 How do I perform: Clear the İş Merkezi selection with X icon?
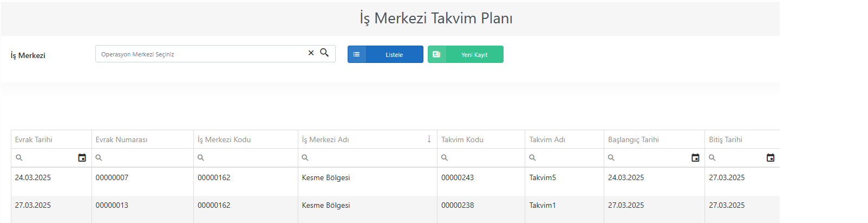pos(311,53)
